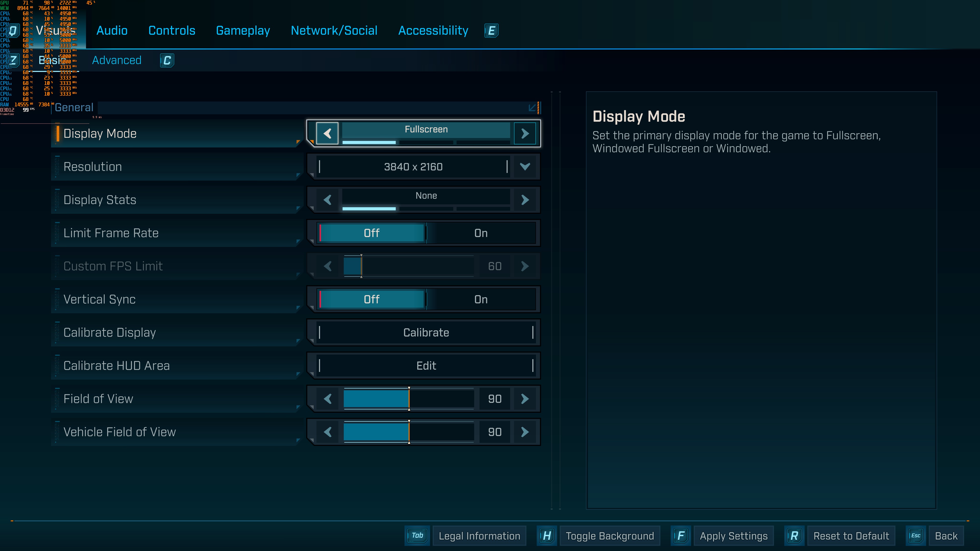Click the E key icon beside Accessibility

click(x=491, y=30)
